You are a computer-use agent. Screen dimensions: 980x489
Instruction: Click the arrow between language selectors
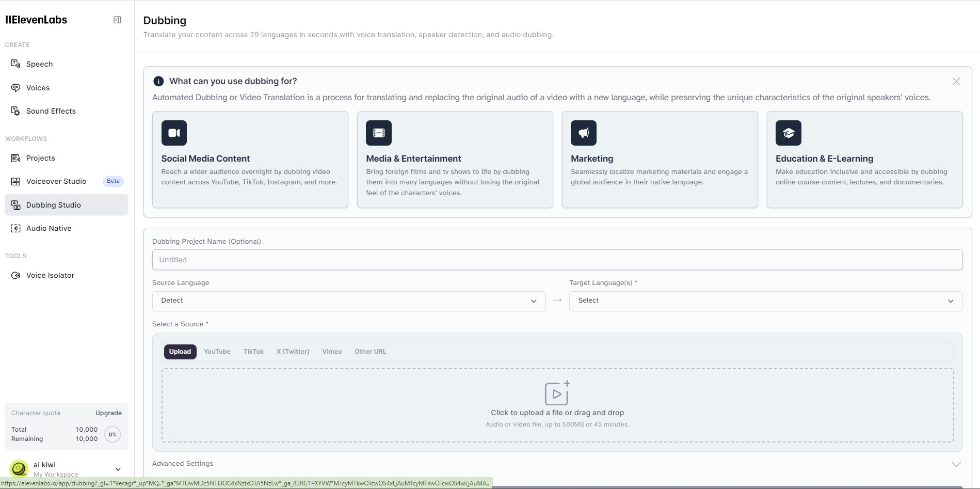point(557,301)
